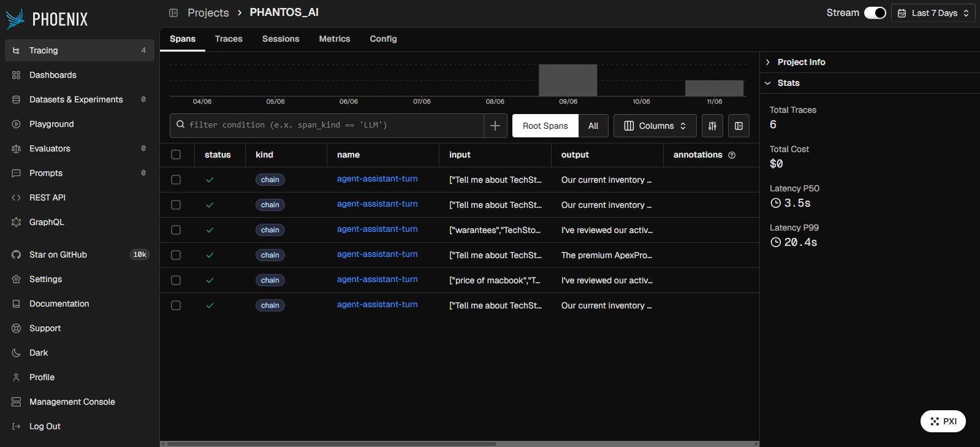Open Documentation link
980x447 pixels.
tap(80, 304)
